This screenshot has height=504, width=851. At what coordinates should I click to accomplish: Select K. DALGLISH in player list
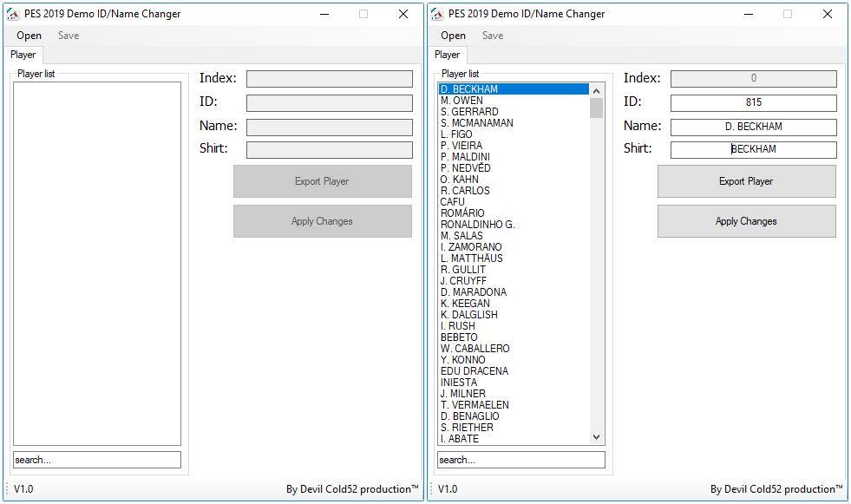pyautogui.click(x=514, y=315)
